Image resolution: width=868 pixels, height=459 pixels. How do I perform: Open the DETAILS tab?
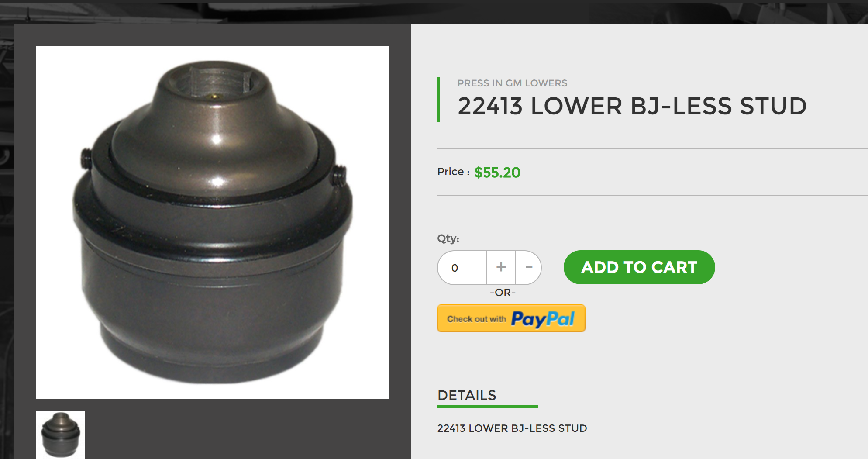(x=467, y=395)
